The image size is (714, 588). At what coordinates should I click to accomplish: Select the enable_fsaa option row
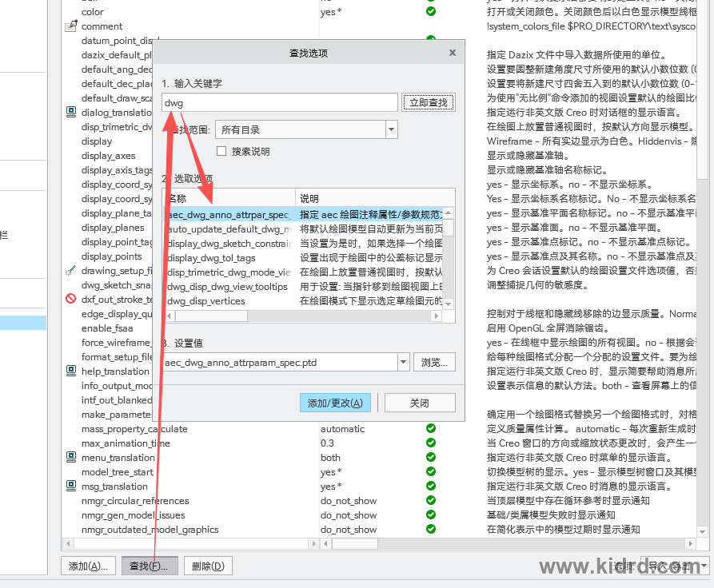point(107,328)
